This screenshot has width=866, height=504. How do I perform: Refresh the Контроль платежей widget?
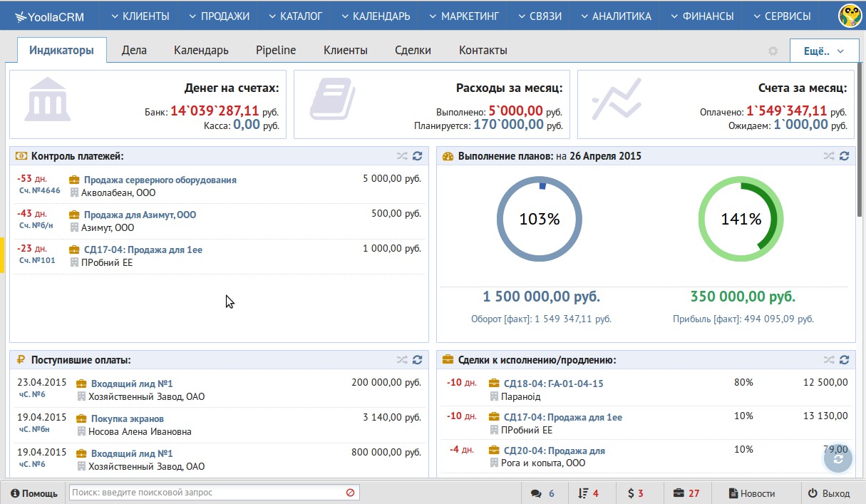418,156
